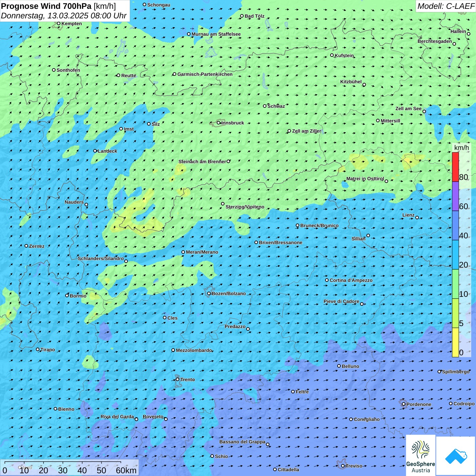Click the Rovereto label

153,417
